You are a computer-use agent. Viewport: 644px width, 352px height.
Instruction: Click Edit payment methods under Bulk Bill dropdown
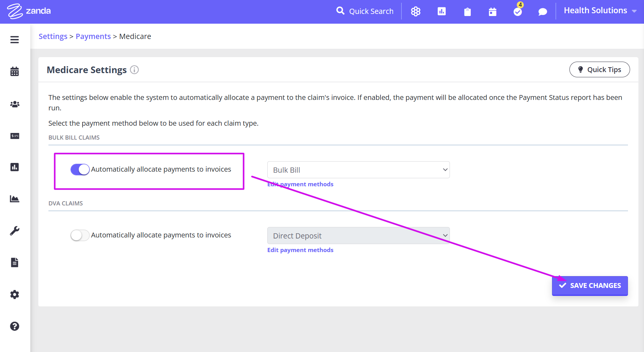point(300,184)
